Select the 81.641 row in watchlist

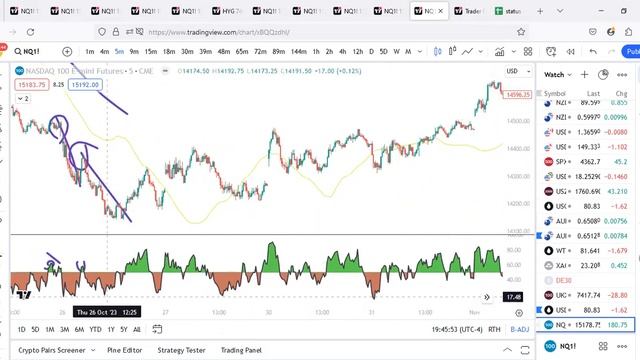point(585,251)
